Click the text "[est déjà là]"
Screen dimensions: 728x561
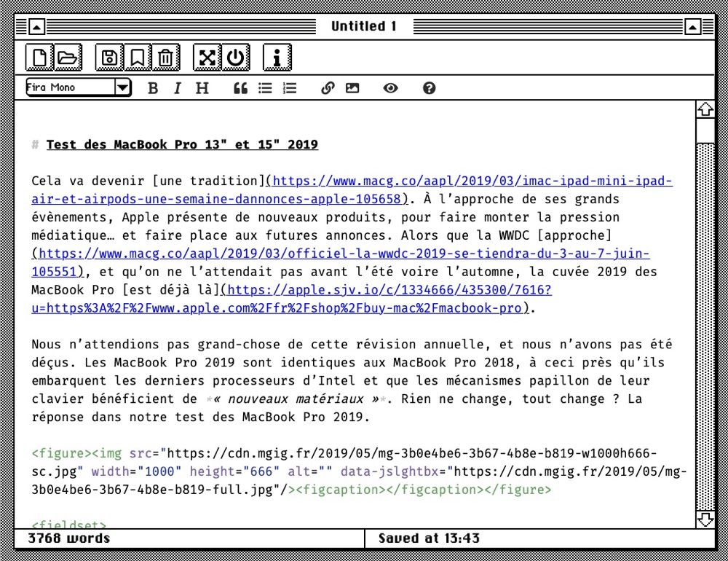tap(171, 289)
